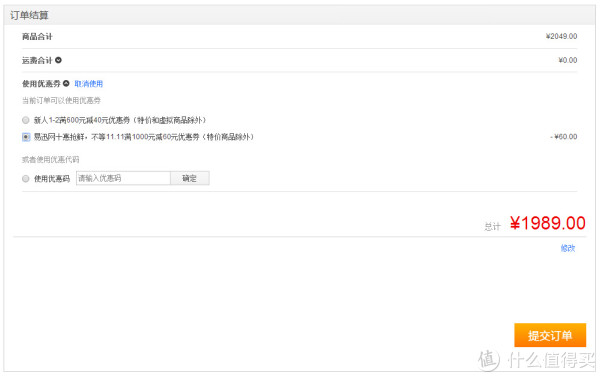Click the 商品合计 label

click(x=37, y=37)
